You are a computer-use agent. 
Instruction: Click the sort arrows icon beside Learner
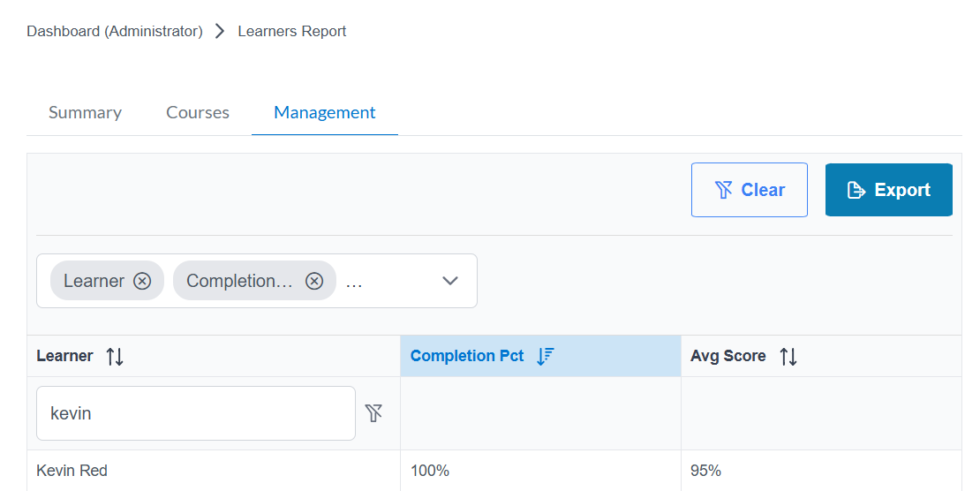(x=115, y=357)
